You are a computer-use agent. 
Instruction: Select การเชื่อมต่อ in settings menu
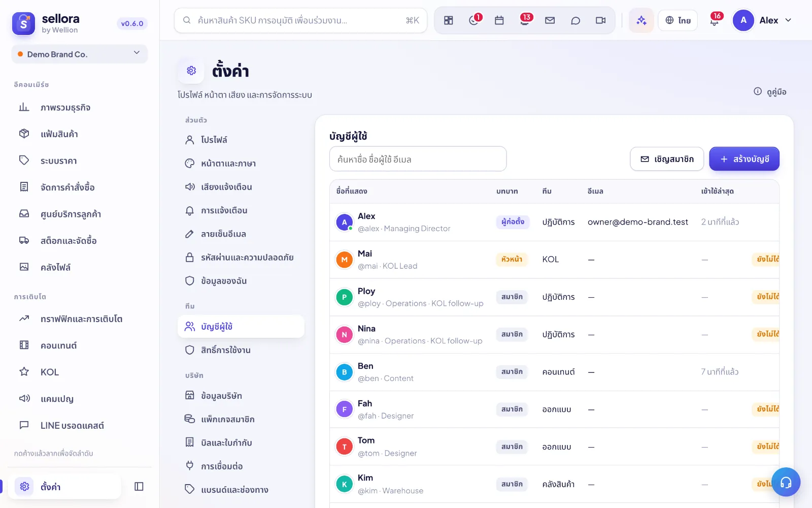pyautogui.click(x=241, y=466)
